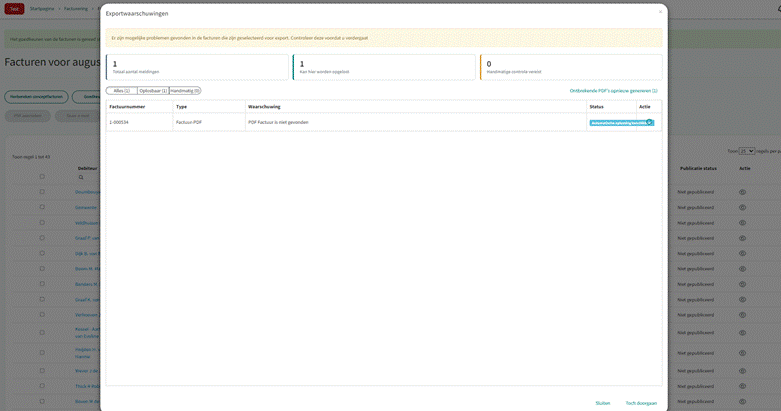
Task: Click the Waarschuwing column header
Action: [x=264, y=107]
